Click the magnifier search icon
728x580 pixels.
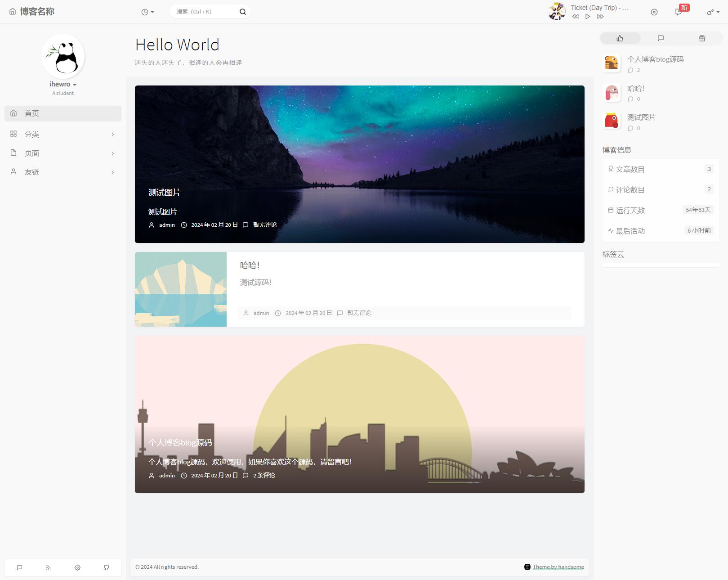click(243, 12)
